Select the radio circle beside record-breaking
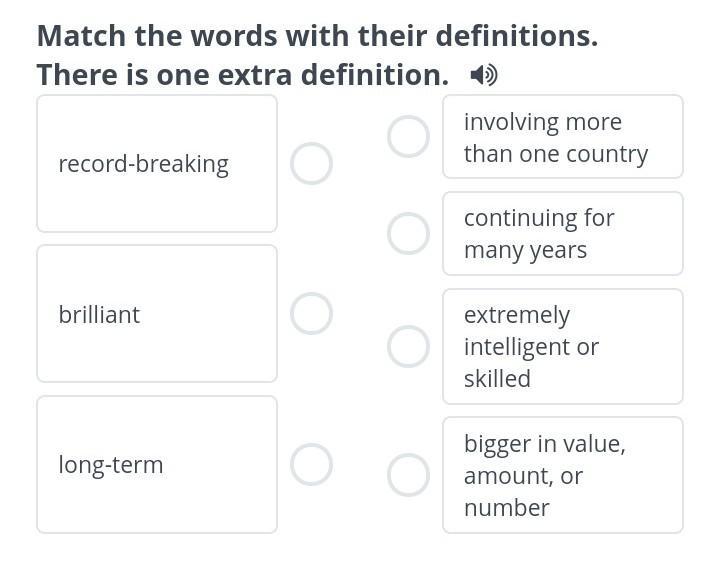 pos(311,163)
